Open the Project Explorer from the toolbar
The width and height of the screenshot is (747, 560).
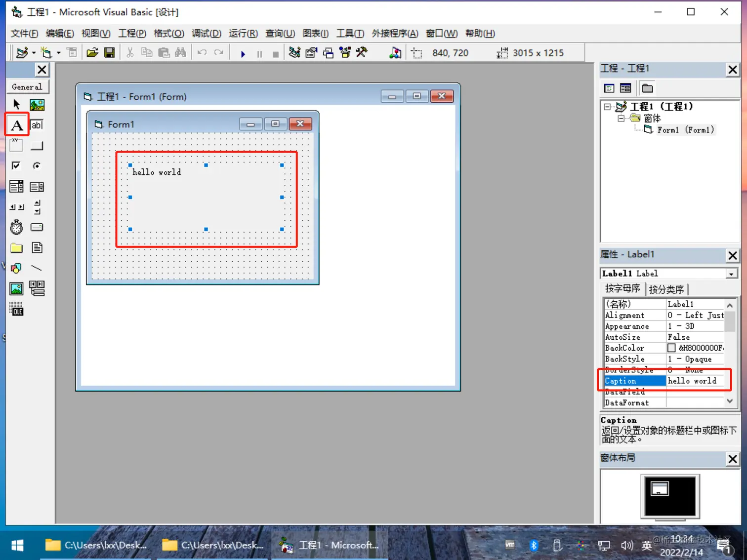point(294,52)
